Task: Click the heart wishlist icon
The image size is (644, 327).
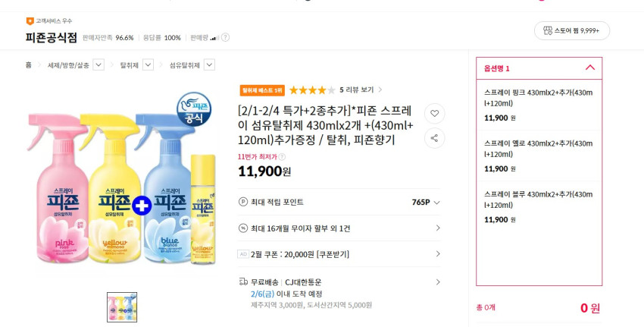Action: (x=434, y=114)
